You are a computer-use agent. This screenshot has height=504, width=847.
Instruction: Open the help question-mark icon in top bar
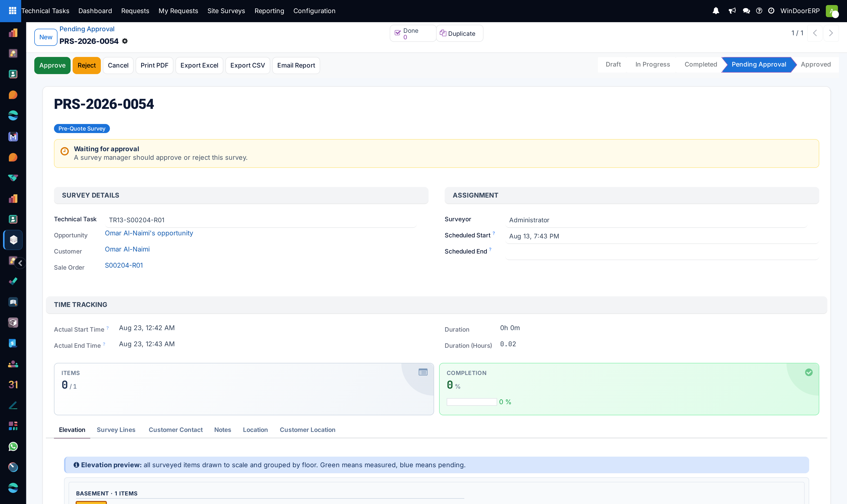click(759, 11)
